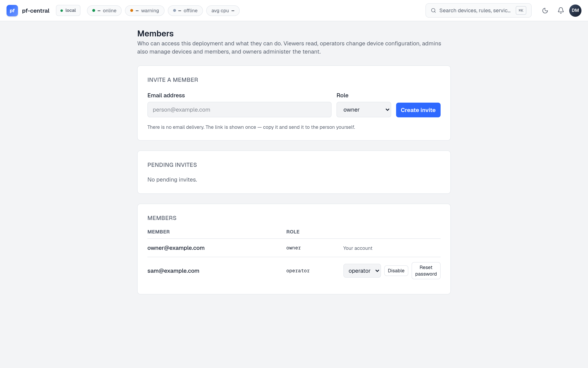Image resolution: width=588 pixels, height=368 pixels.
Task: Click the "Your account" label
Action: pyautogui.click(x=358, y=248)
